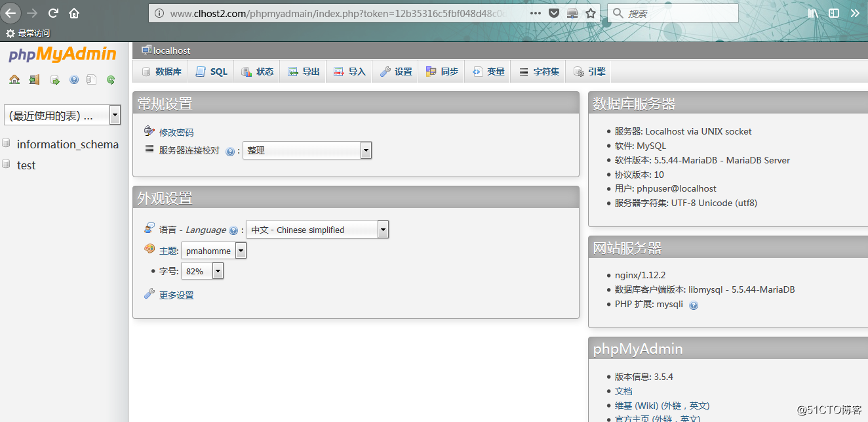
Task: Open phpMyAdmin documentation help icon in the sidebar
Action: pos(74,79)
